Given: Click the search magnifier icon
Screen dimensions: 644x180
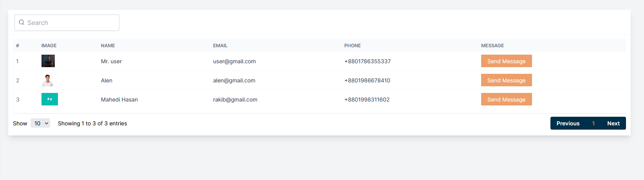Looking at the screenshot, I should (22, 23).
